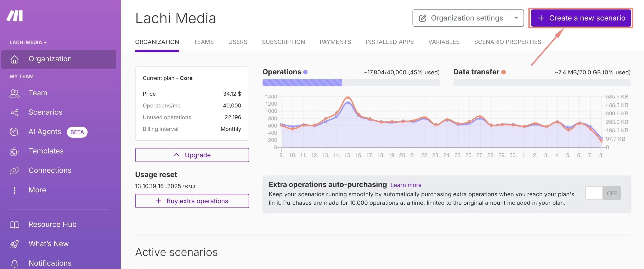Click the Active scenarios heading
This screenshot has height=269, width=644.
click(176, 252)
